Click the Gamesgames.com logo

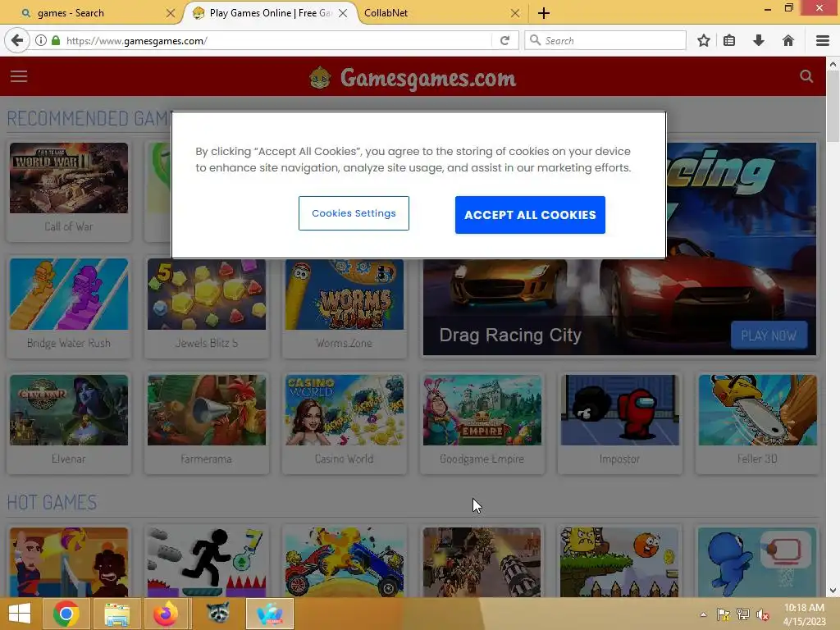point(413,78)
